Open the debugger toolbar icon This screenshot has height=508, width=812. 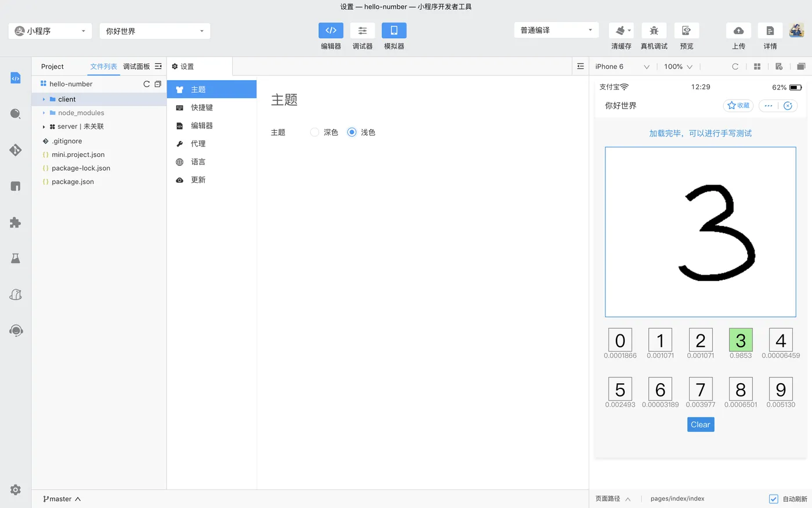[362, 31]
